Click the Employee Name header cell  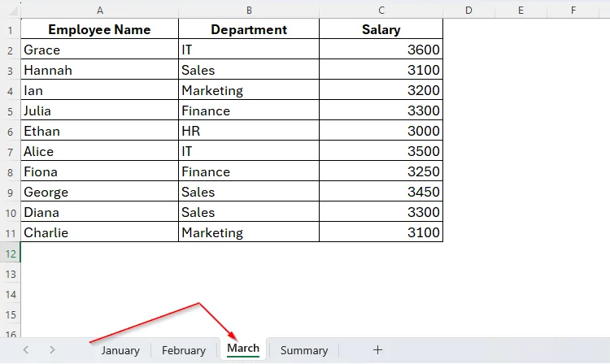tap(99, 29)
